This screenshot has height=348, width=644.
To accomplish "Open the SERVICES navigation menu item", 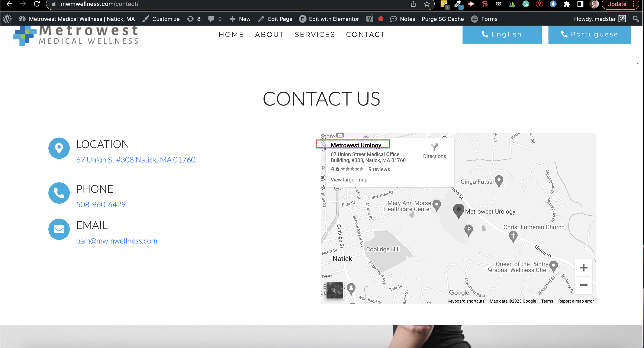I will (x=315, y=35).
